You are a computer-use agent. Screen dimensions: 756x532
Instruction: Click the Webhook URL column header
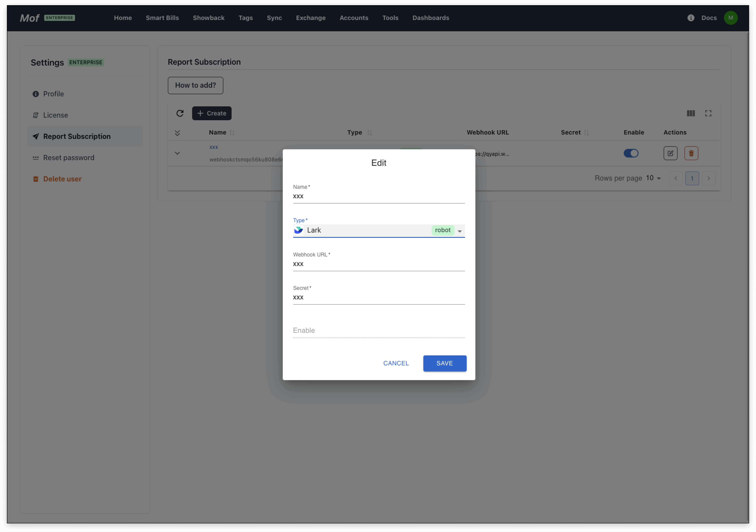(488, 132)
